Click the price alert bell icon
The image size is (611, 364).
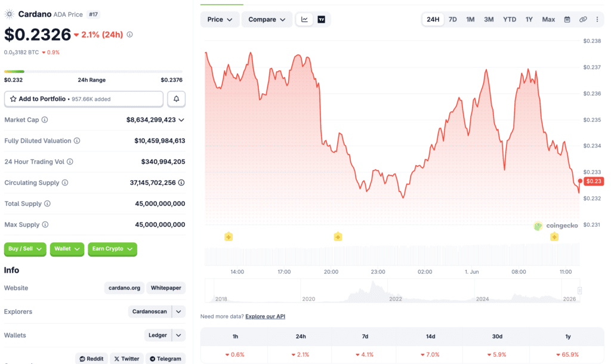[x=176, y=99]
